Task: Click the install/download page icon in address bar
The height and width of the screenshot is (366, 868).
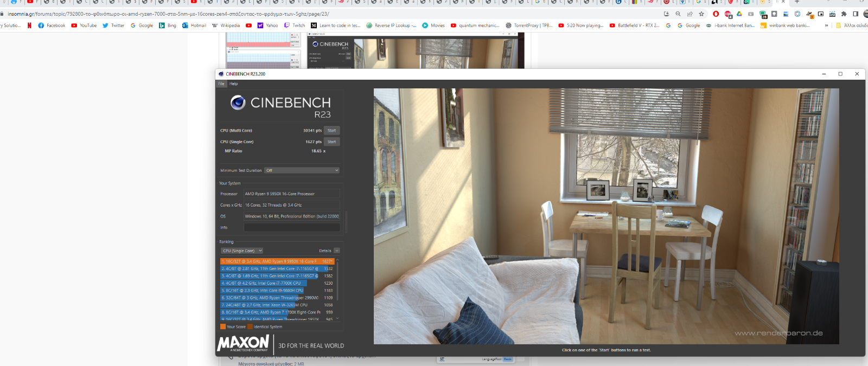Action: point(666,14)
